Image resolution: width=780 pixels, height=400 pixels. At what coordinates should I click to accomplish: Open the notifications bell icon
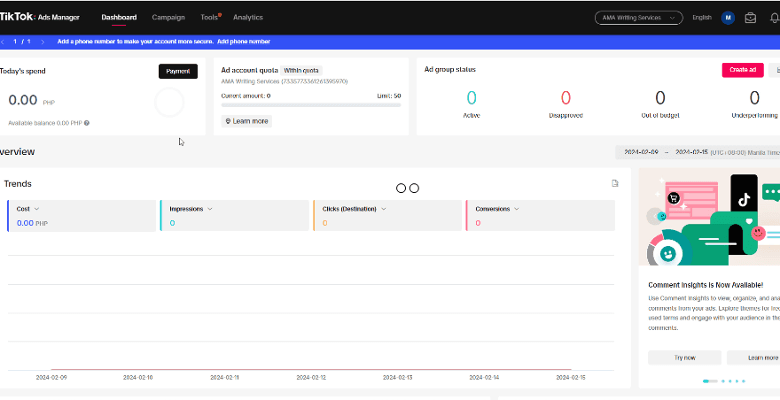click(x=775, y=18)
